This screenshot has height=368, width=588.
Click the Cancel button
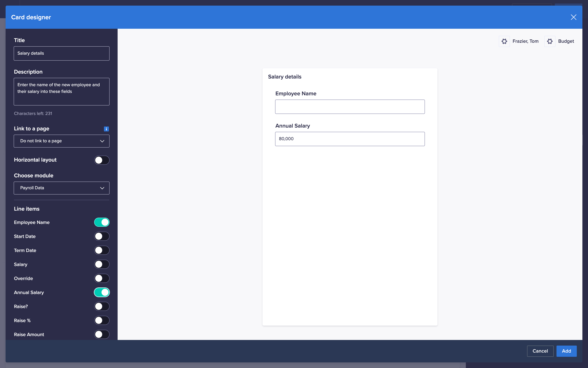click(540, 351)
